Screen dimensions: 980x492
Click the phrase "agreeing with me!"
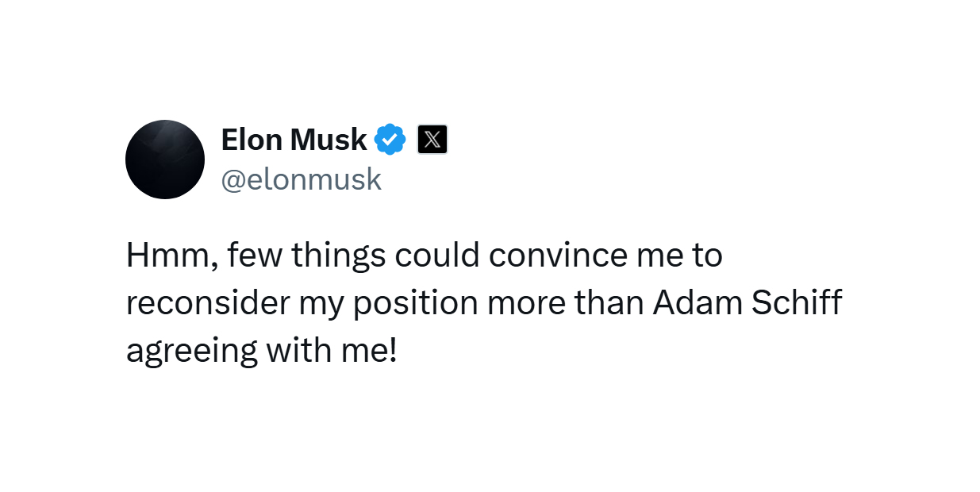pos(261,352)
